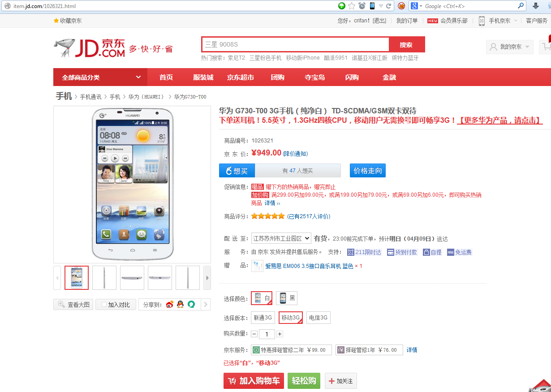Reload the page with refresh icon
Image resolution: width=551 pixels, height=392 pixels.
click(388, 6)
